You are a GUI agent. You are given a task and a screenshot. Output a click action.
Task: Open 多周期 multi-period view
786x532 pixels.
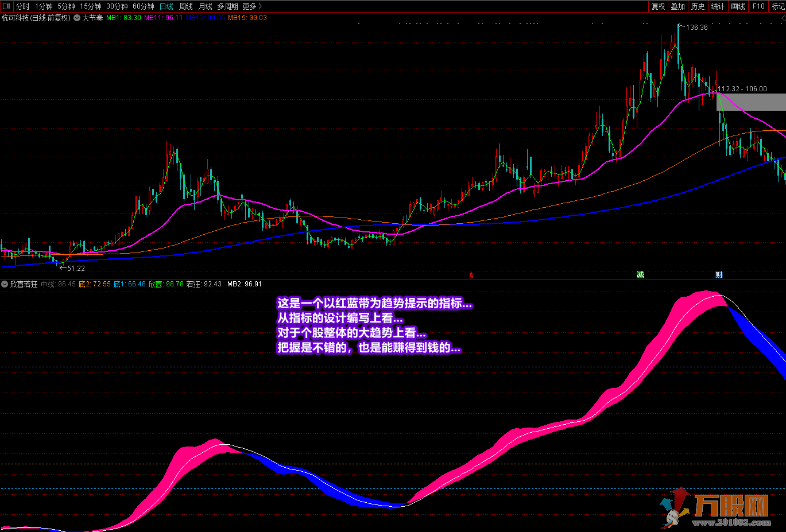(227, 6)
